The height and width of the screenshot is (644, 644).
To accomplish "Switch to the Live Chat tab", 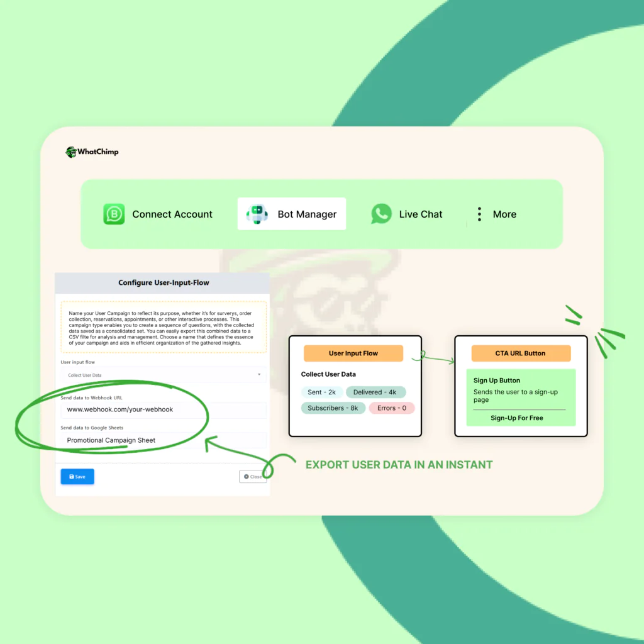I will tap(420, 214).
